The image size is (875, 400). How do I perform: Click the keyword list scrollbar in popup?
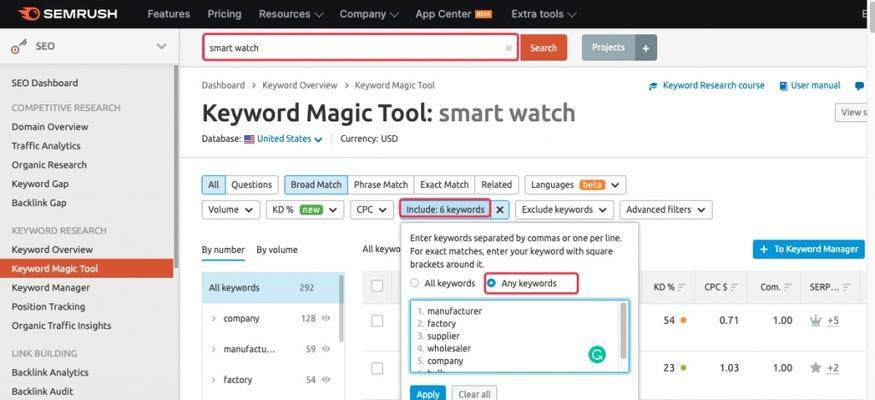pyautogui.click(x=623, y=331)
